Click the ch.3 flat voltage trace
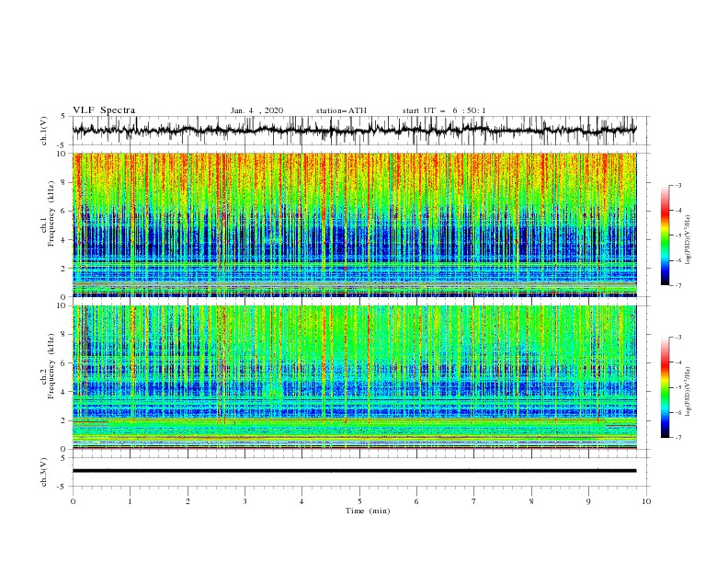This screenshot has height=563, width=728. pyautogui.click(x=354, y=471)
